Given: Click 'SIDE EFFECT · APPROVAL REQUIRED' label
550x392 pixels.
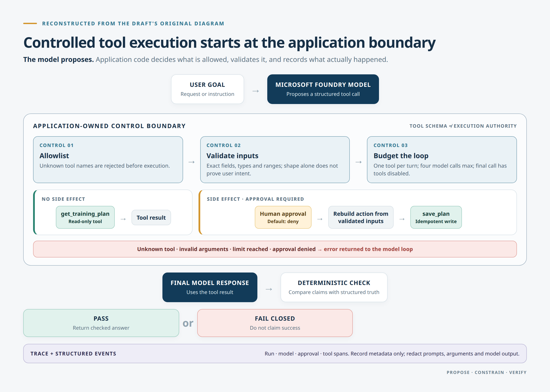Looking at the screenshot, I should point(255,199).
